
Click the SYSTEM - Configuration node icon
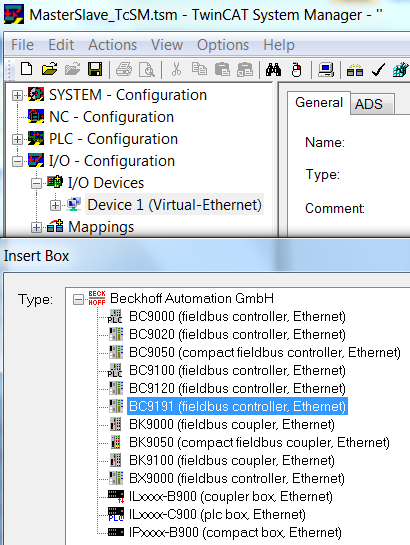36,95
